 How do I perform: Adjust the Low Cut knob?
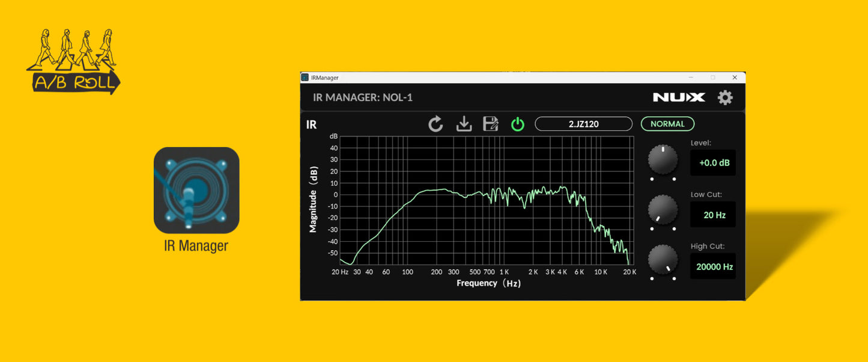click(663, 210)
